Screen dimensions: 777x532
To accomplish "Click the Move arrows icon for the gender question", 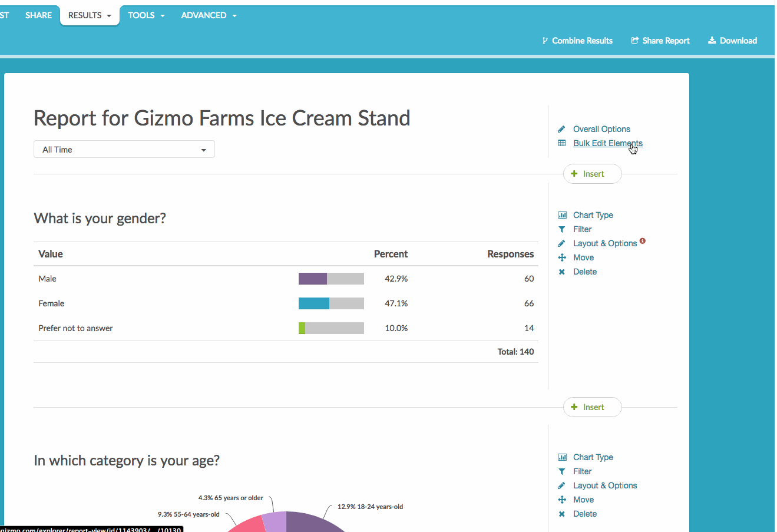I will coord(562,257).
